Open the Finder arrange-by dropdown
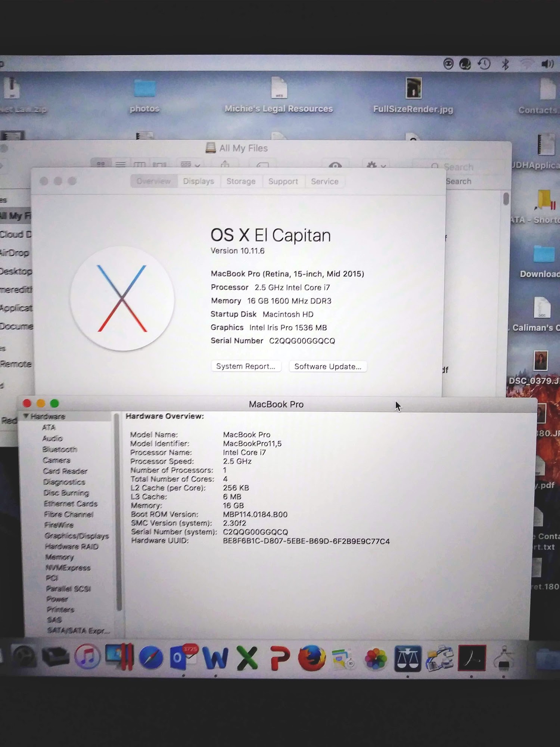Image resolution: width=560 pixels, height=747 pixels. point(190,164)
